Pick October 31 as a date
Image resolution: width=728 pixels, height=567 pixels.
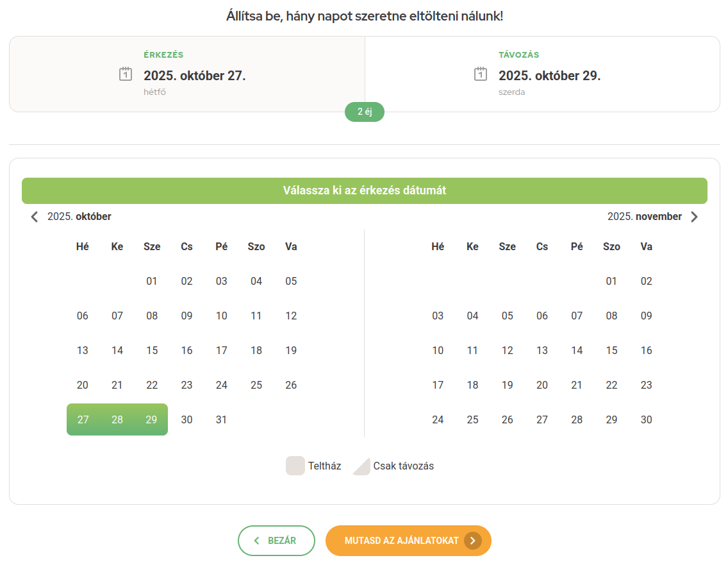(x=221, y=419)
